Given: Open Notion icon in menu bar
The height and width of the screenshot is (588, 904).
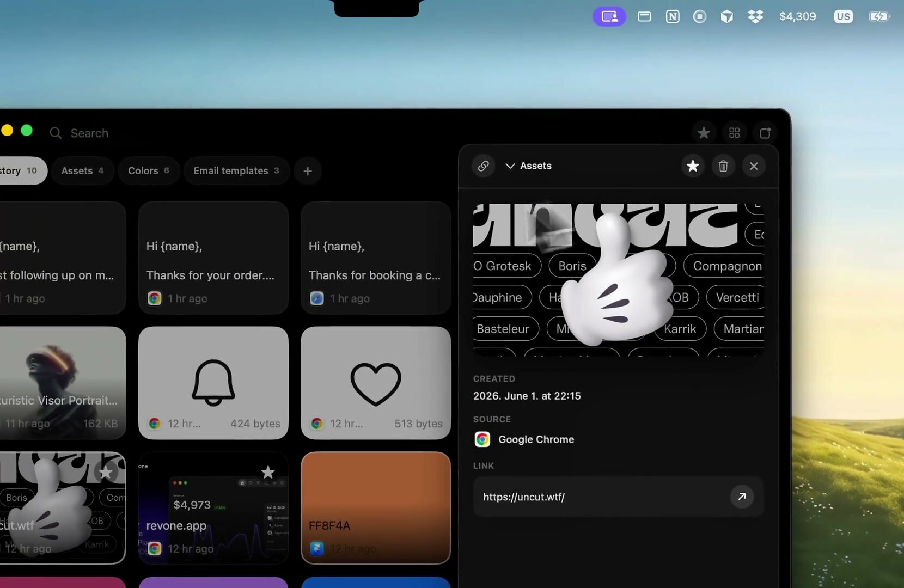Looking at the screenshot, I should pos(673,16).
